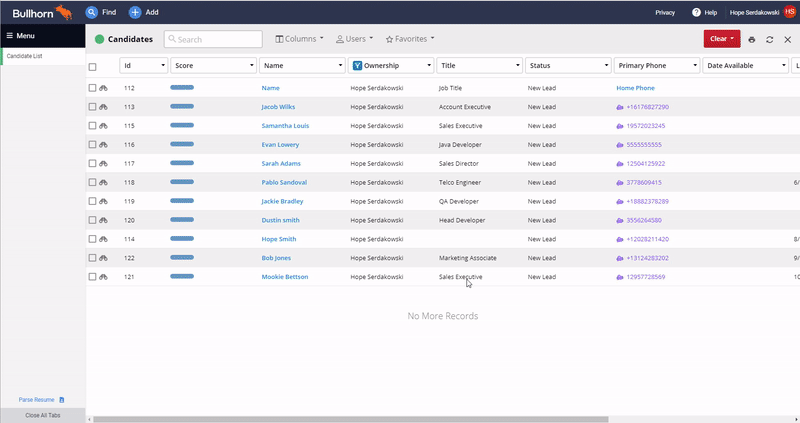Open the Columns dropdown
Viewport: 800px width, 423px height.
coord(299,39)
